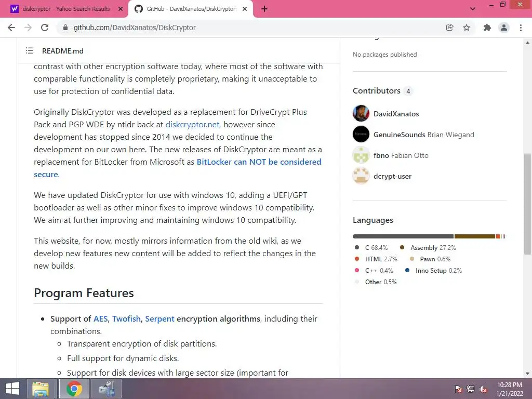Open the Serpent algorithm link
This screenshot has width=532, height=399.
pos(159,319)
